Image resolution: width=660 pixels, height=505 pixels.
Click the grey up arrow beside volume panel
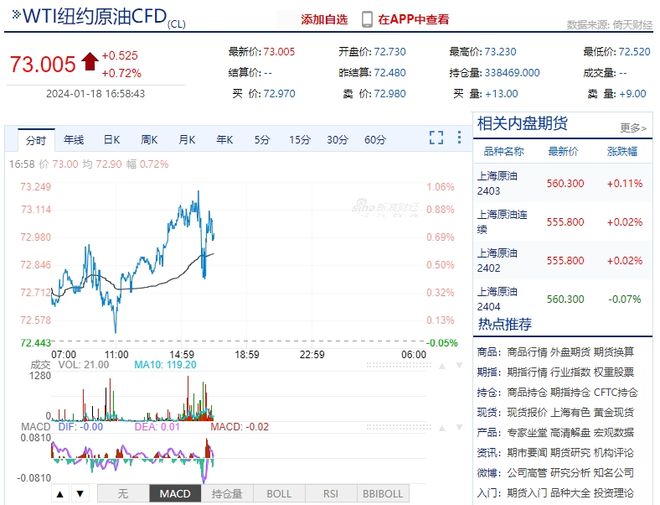[x=442, y=366]
